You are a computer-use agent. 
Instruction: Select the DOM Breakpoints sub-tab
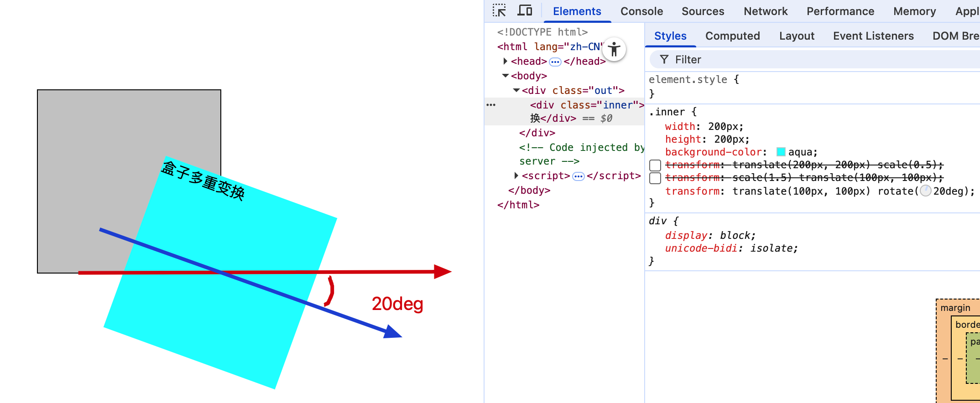click(x=956, y=36)
